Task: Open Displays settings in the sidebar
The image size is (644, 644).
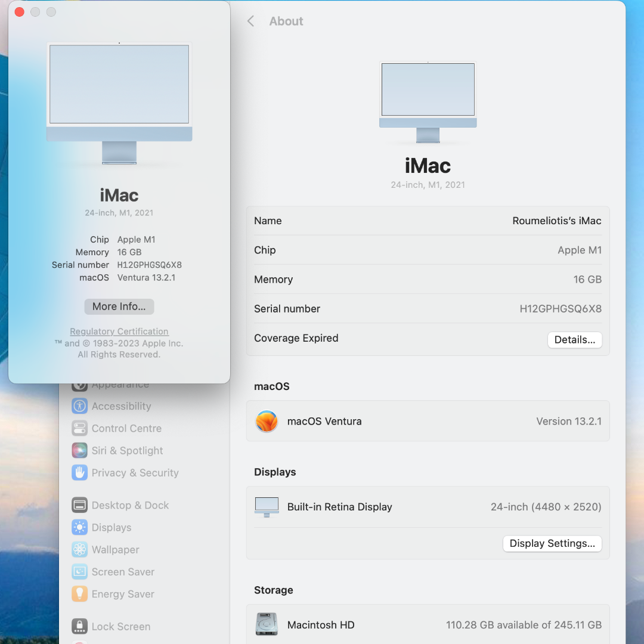Action: [x=101, y=527]
